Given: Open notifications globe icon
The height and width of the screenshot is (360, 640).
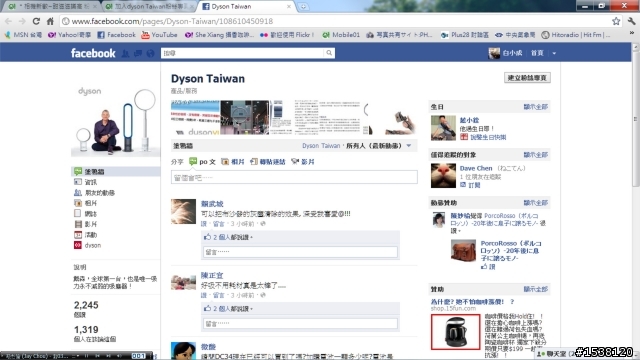Looking at the screenshot, I should [x=151, y=53].
